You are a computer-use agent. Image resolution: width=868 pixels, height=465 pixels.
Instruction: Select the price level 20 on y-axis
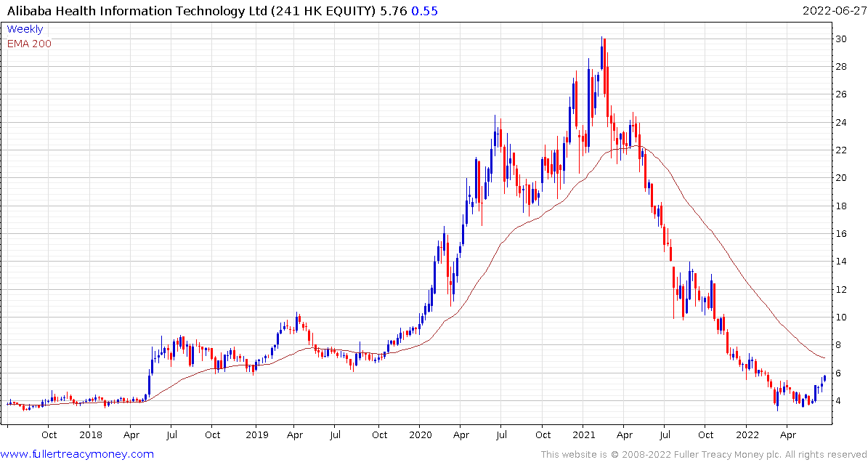pyautogui.click(x=843, y=178)
